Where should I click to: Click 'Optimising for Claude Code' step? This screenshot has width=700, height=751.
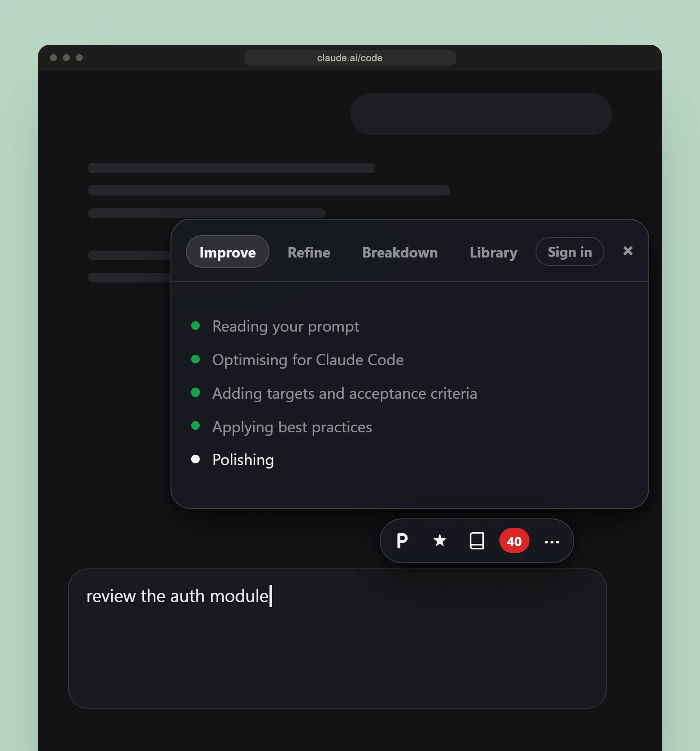click(308, 360)
